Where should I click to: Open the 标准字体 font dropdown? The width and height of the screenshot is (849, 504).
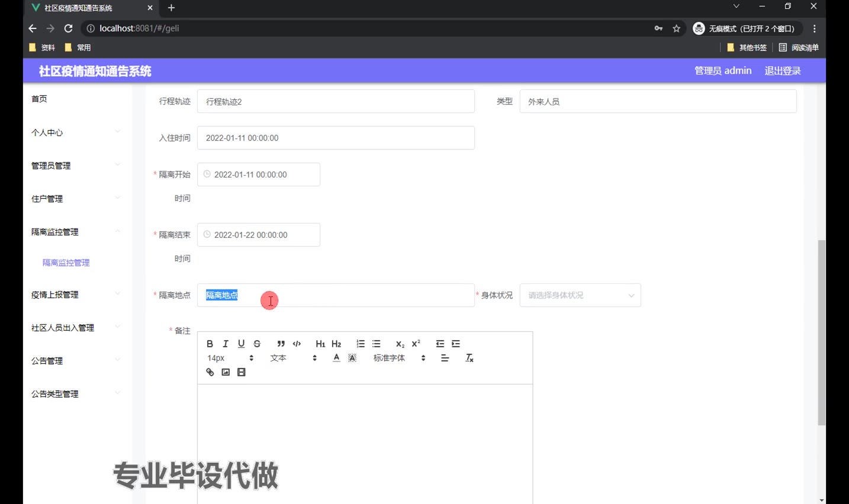(399, 358)
